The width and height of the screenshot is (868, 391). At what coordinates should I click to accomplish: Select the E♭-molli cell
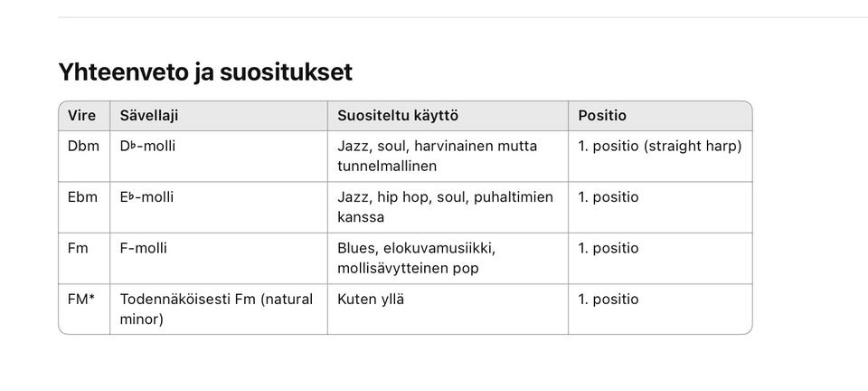tap(146, 197)
